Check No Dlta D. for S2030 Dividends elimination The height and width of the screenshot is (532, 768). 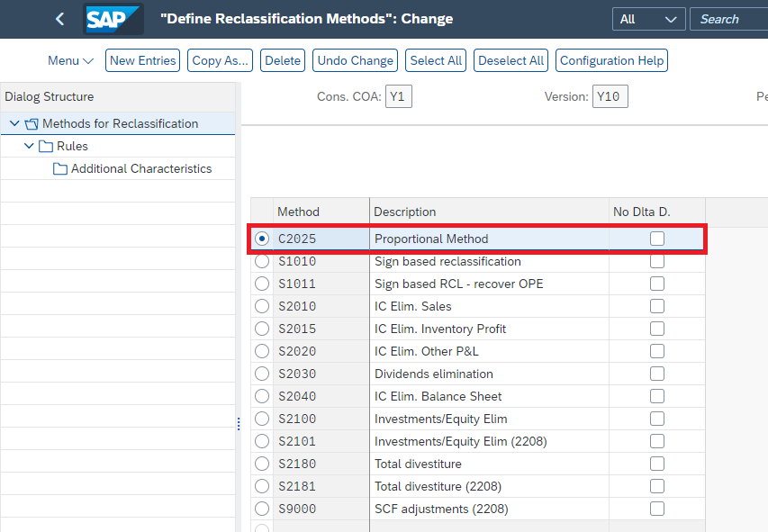[657, 374]
